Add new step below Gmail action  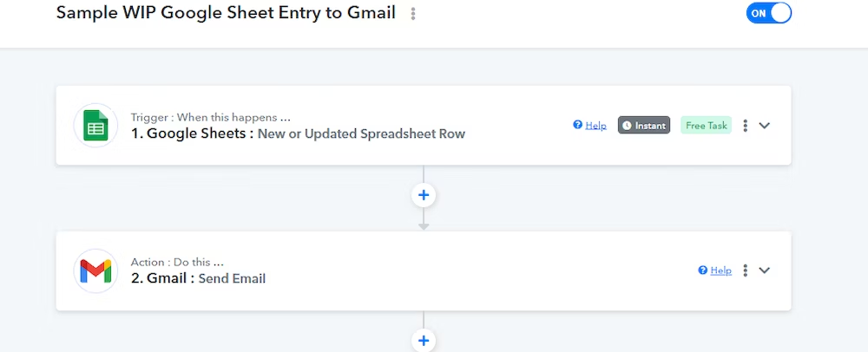click(424, 340)
